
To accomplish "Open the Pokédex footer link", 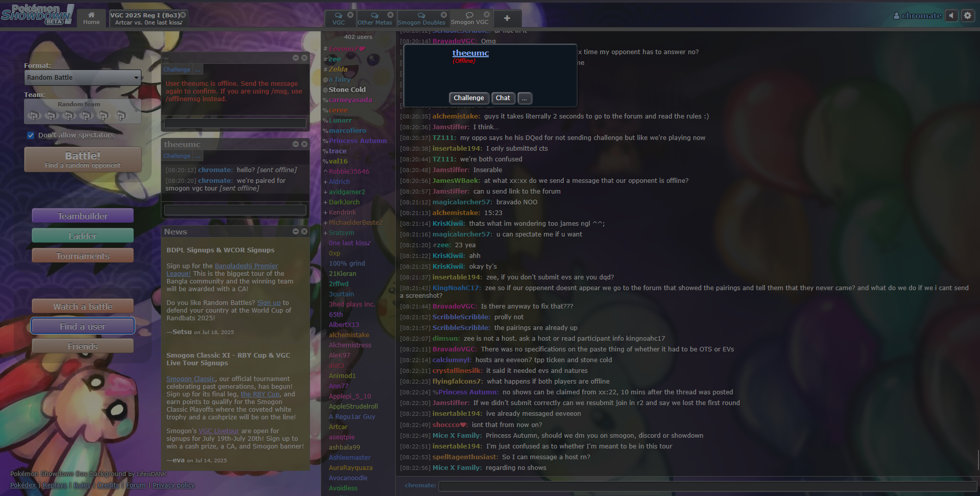I will (x=23, y=485).
